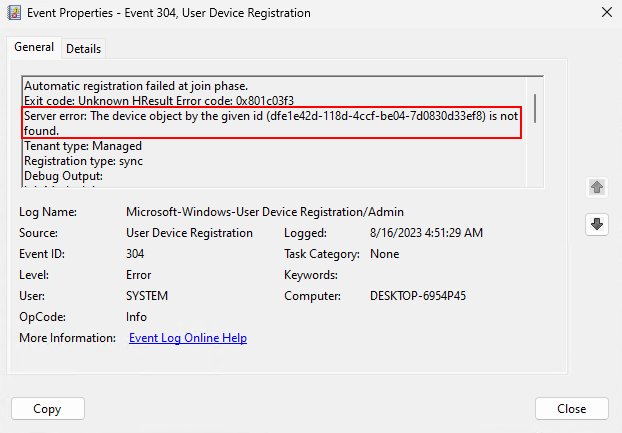Click the 'Tenant type: Managed' line
The width and height of the screenshot is (622, 433).
[82, 146]
